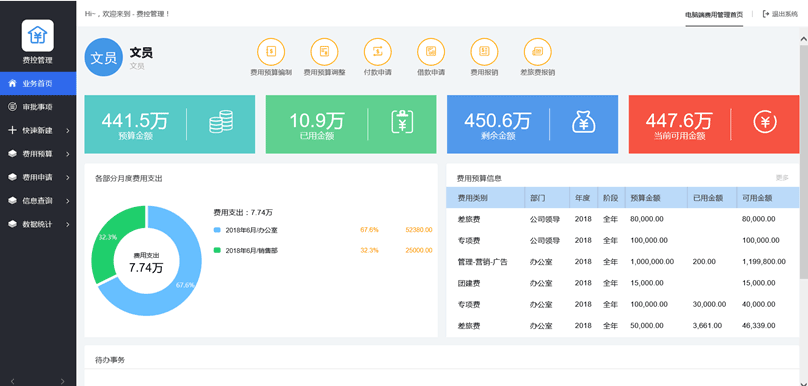Screen dimensions: 808x386
Task: Open the 费用预算 menu item
Action: 38,154
